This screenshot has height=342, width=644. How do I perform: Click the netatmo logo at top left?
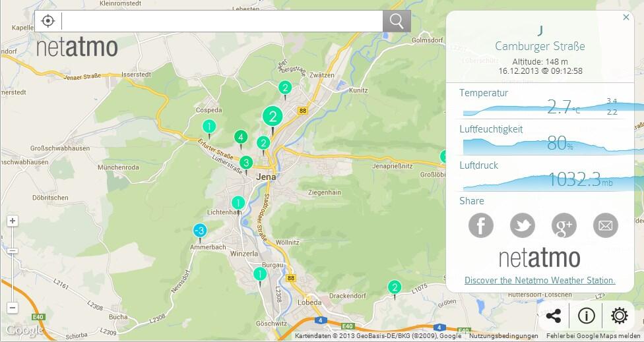(x=77, y=48)
